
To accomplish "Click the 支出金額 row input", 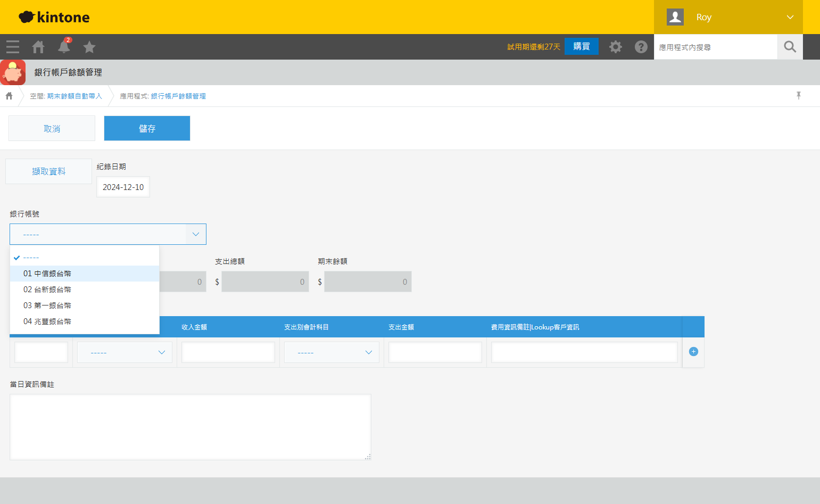I will pos(435,352).
